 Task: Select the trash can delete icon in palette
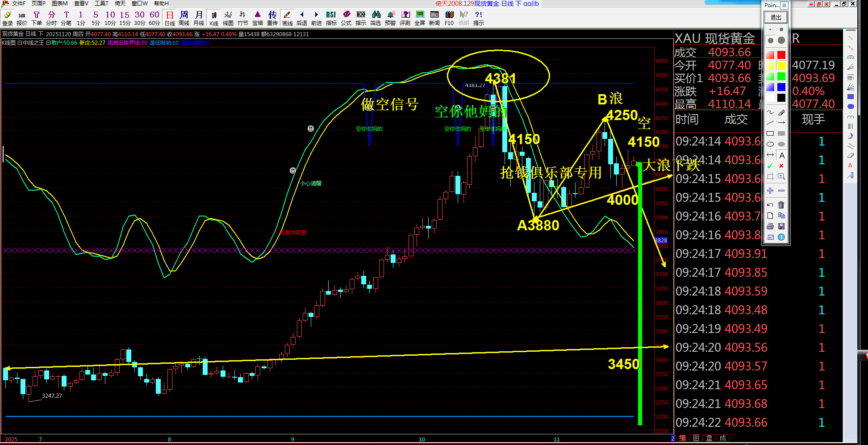[x=781, y=205]
